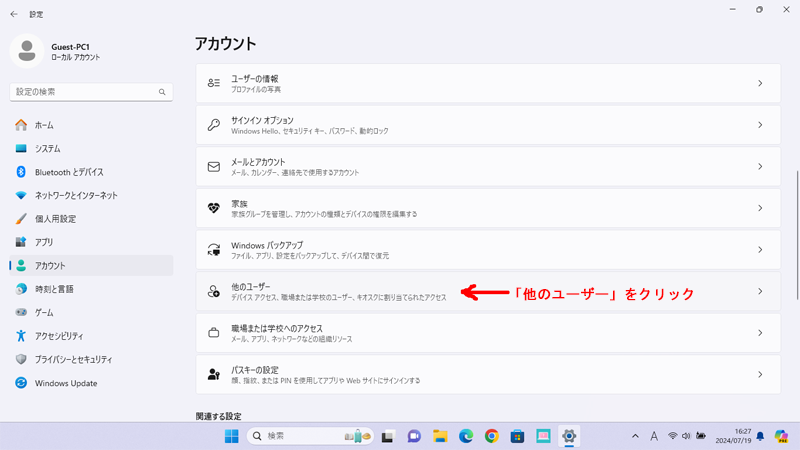The width and height of the screenshot is (800, 450).
Task: Expand the Windows バックアップ chevron
Action: 760,250
